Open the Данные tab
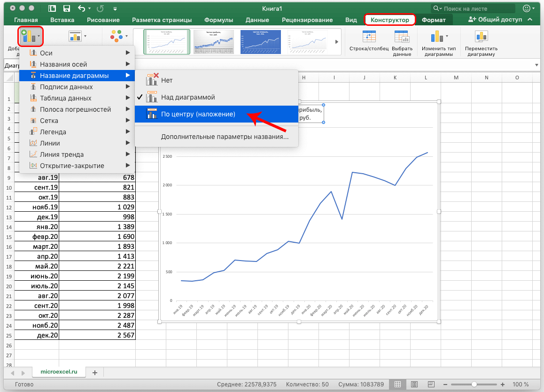 pyautogui.click(x=257, y=20)
